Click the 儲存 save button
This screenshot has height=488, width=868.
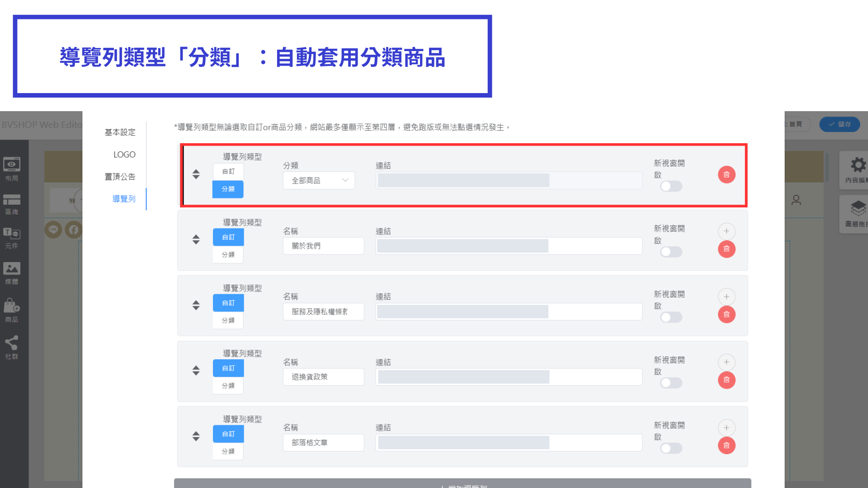pos(840,124)
